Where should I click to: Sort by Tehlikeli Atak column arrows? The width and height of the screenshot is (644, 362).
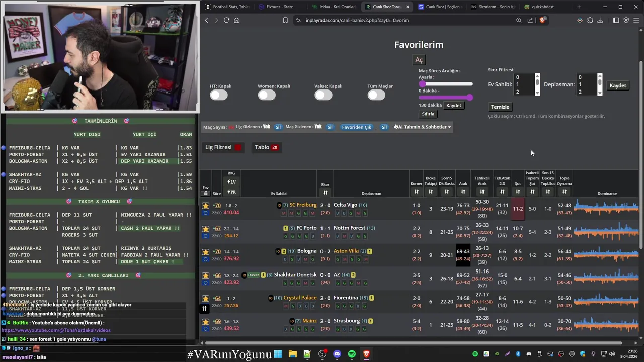[482, 192]
